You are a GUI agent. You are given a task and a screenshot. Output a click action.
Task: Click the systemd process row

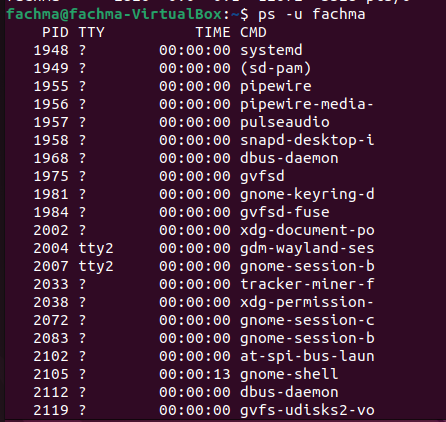pos(168,50)
